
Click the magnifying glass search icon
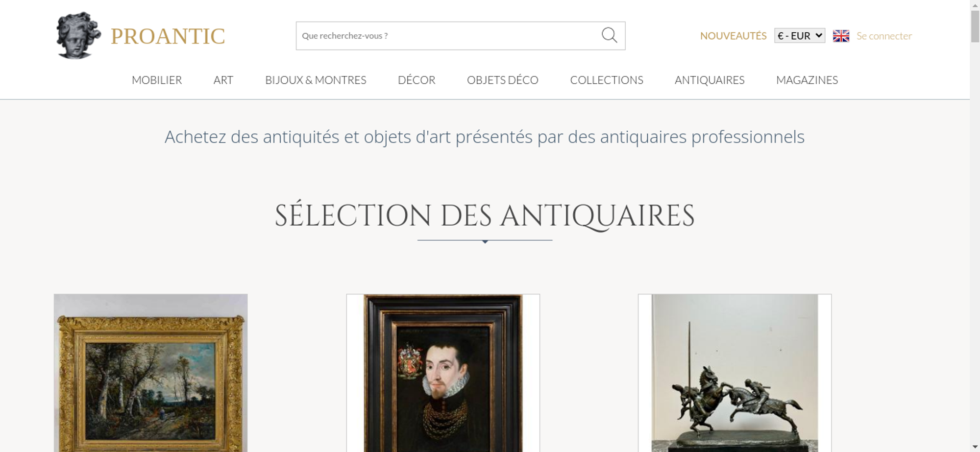609,35
